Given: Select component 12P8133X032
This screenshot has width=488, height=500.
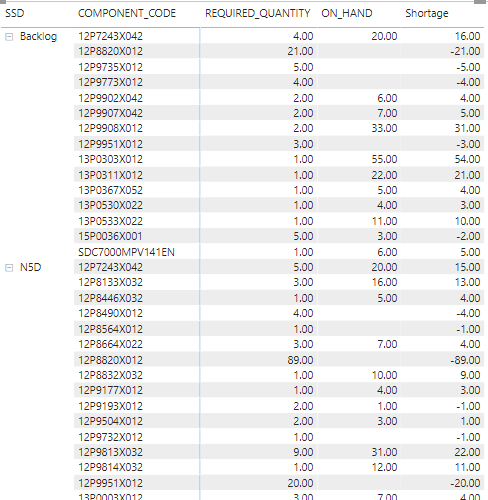Looking at the screenshot, I should (x=110, y=282).
